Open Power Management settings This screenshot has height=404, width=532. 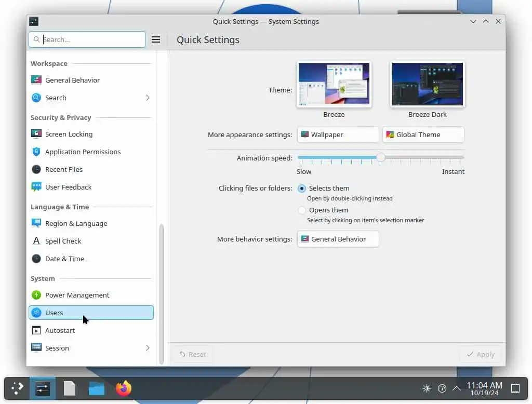point(91,295)
